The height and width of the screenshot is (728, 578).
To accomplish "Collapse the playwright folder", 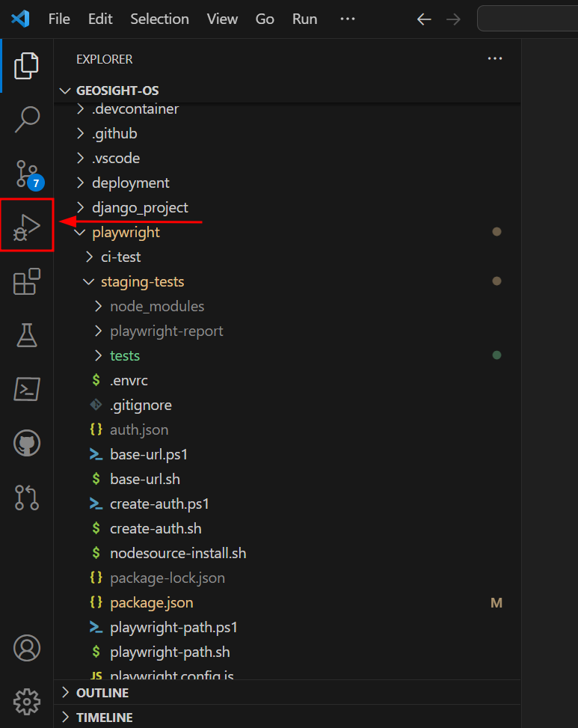I will [x=287, y=232].
